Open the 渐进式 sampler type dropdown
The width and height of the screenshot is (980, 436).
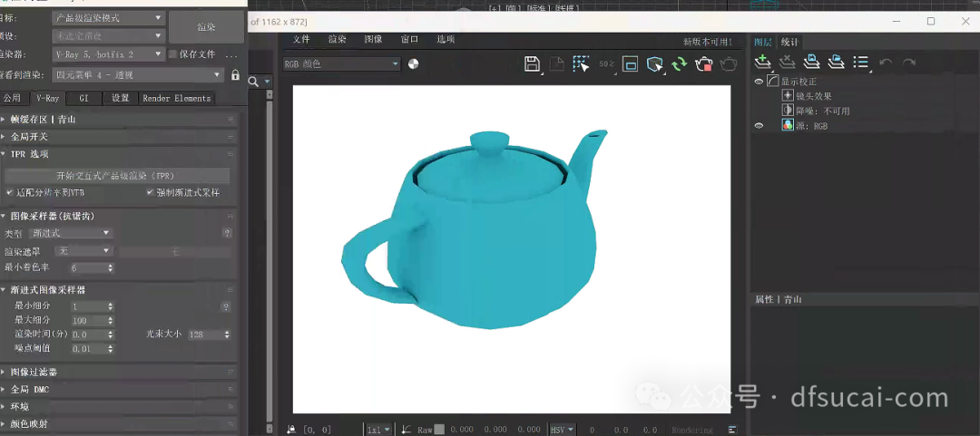(71, 233)
